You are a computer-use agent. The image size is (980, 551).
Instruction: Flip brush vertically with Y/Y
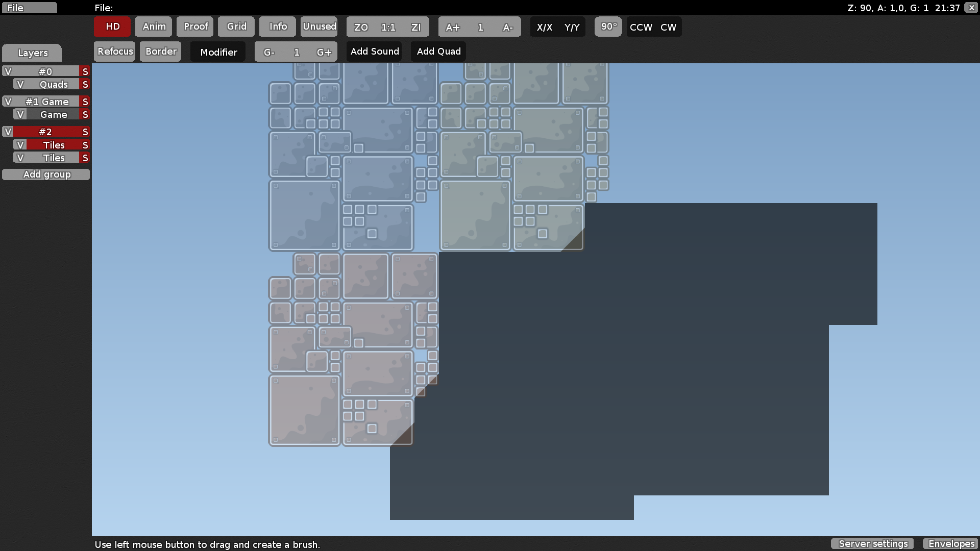tap(572, 27)
